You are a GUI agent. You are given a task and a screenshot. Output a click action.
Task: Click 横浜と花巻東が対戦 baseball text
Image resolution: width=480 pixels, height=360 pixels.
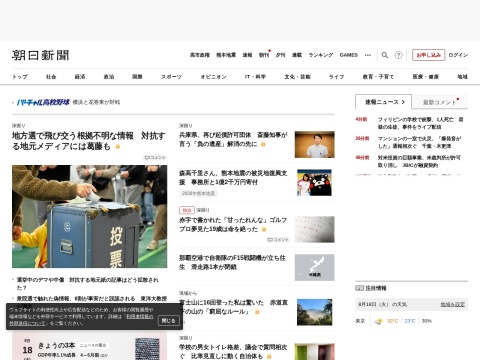[x=96, y=102]
